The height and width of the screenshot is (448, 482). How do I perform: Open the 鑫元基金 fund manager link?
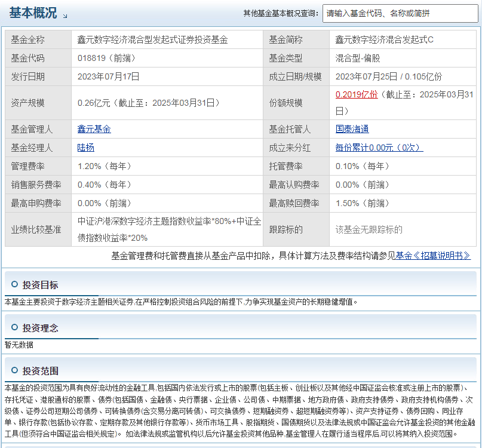point(94,129)
